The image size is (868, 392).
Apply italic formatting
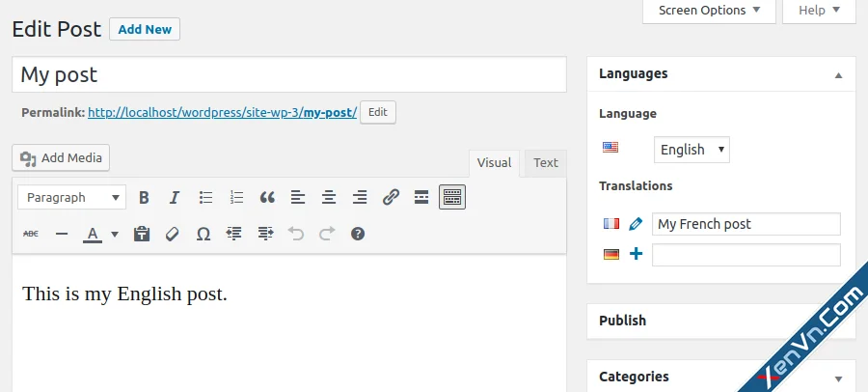coord(175,197)
